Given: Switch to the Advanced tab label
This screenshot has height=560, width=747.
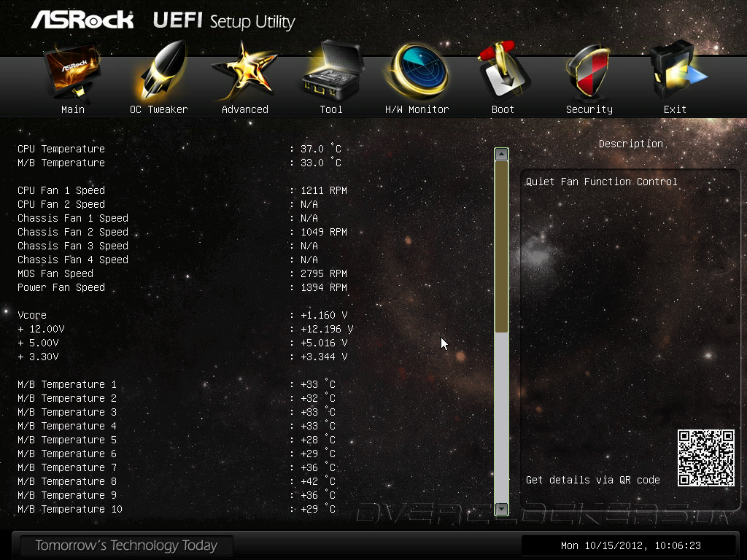Looking at the screenshot, I should (x=245, y=109).
